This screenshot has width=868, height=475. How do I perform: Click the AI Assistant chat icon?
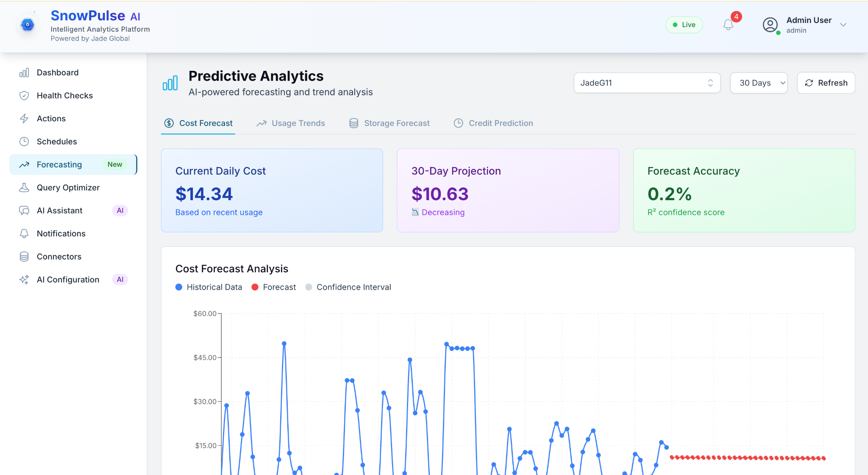click(24, 211)
